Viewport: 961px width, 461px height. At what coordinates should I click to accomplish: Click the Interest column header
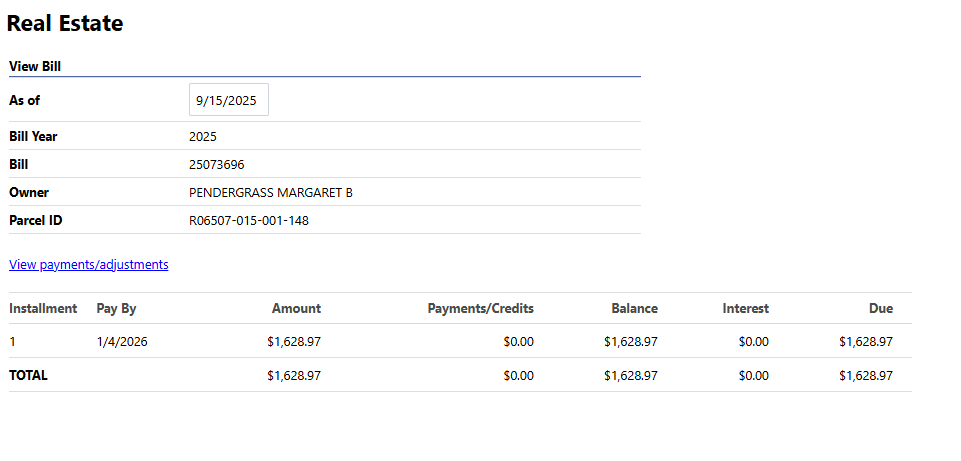click(x=745, y=308)
